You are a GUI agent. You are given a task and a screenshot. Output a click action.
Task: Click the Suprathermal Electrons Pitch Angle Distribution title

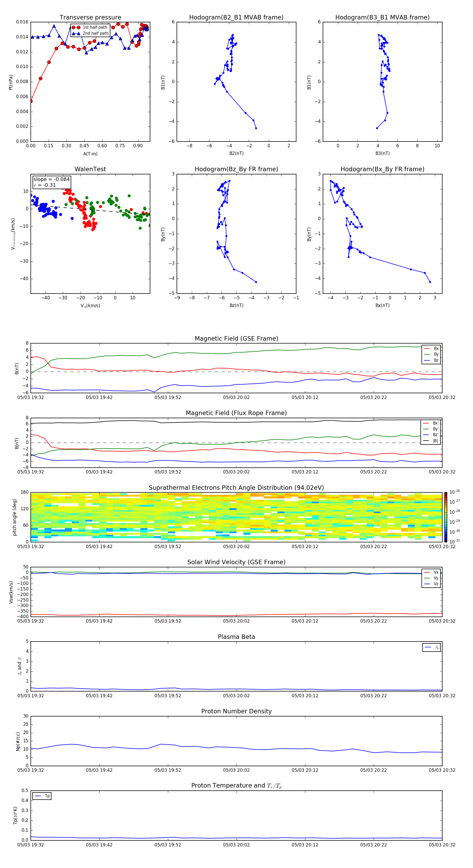pos(236,488)
